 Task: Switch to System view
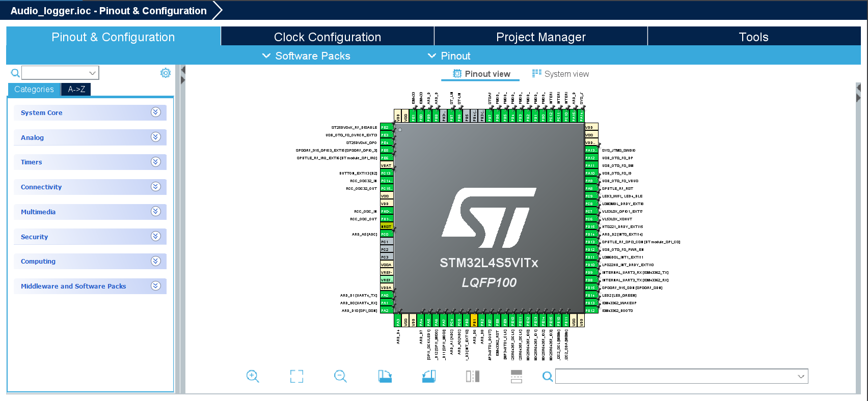(560, 74)
